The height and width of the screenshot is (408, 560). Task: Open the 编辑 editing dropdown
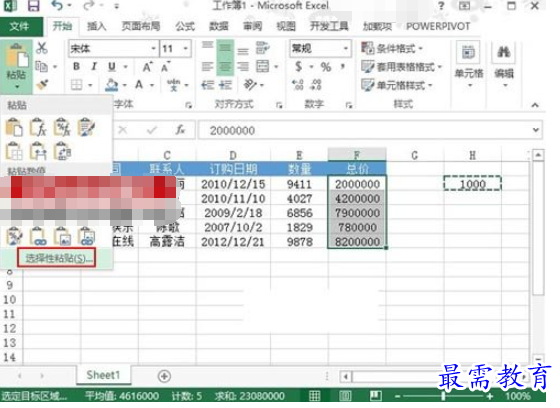coord(504,64)
